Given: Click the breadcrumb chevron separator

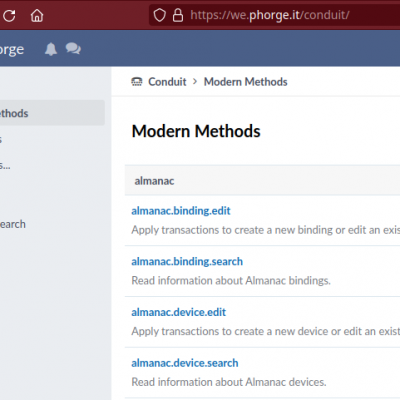Looking at the screenshot, I should (x=195, y=82).
